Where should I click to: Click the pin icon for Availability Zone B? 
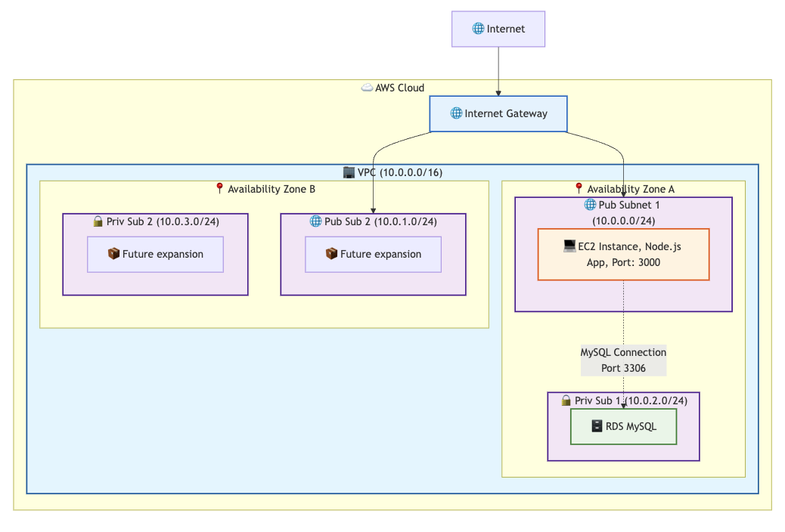(219, 188)
